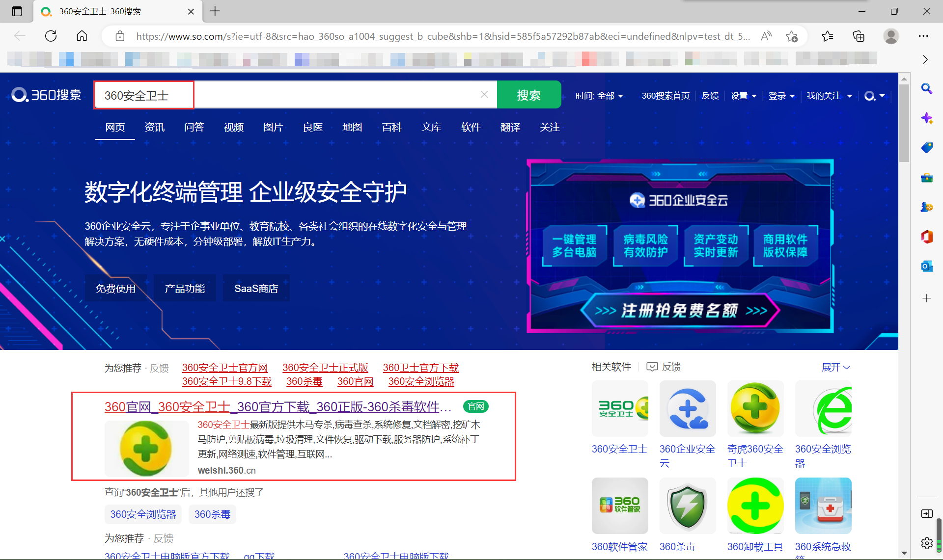Toggle the sidebar dock icon
Viewport: 943px width, 560px height.
927,514
